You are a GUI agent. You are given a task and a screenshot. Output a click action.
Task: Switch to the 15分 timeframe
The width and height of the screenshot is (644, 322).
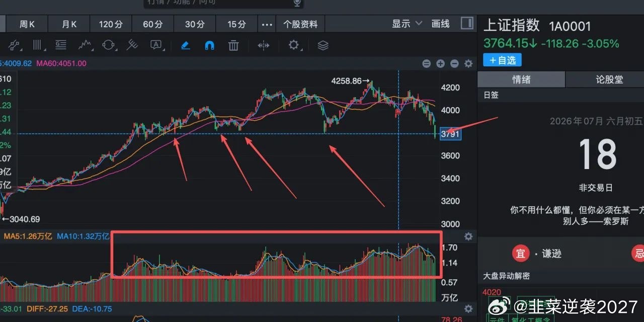pos(236,24)
